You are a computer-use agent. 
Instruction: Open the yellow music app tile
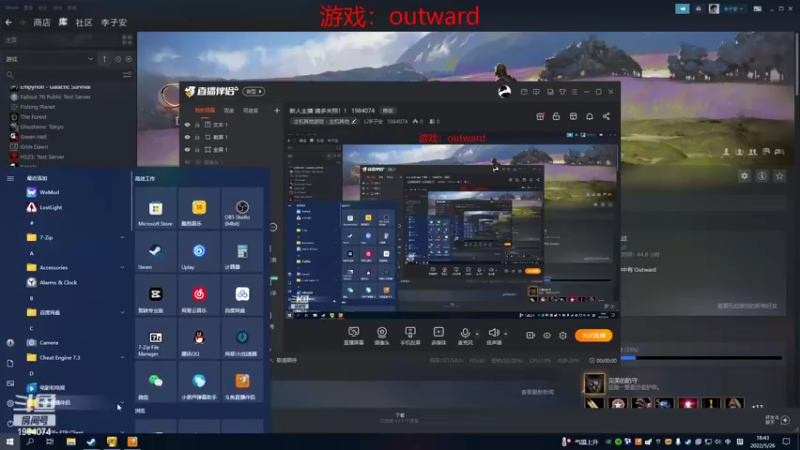click(199, 209)
